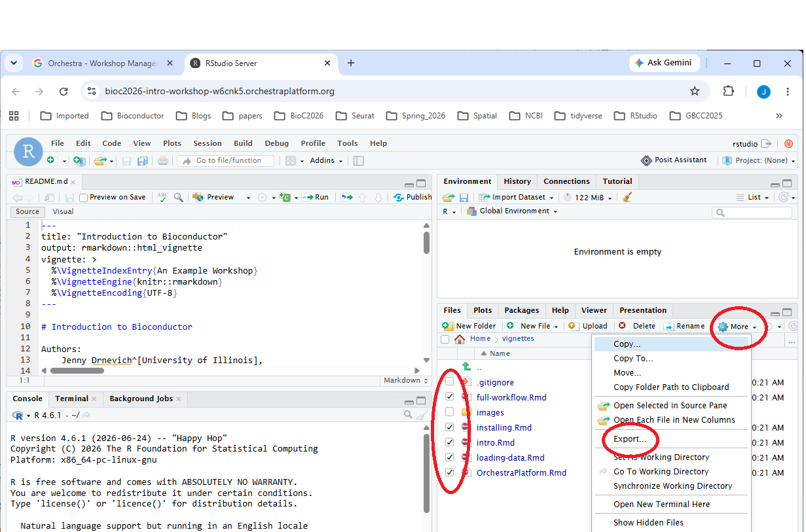
Task: Open the List view dropdown in Environment
Action: 752,197
